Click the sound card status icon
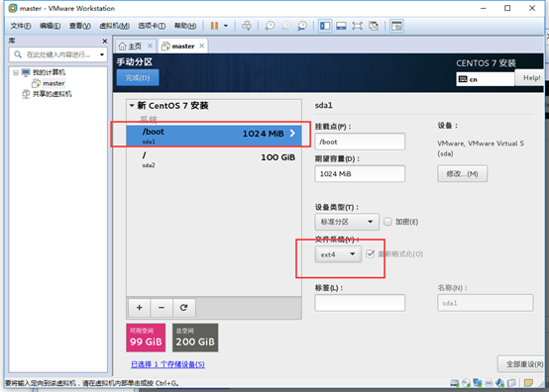549x392 pixels. 500,383
